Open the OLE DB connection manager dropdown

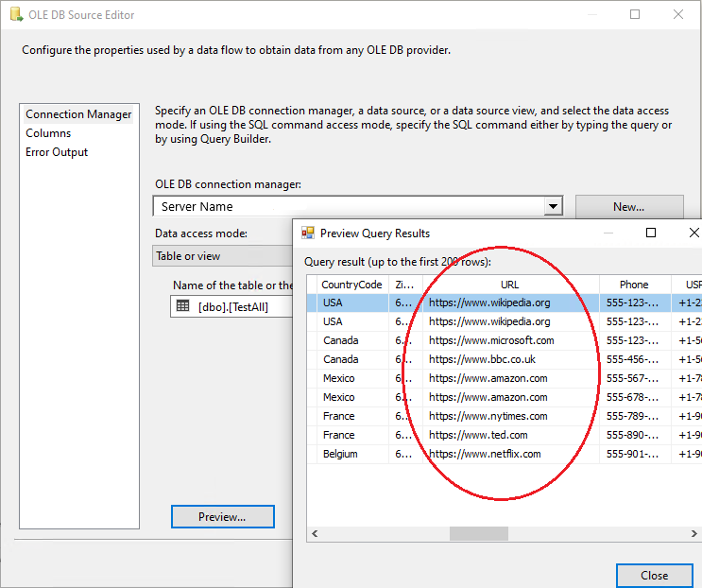(x=553, y=206)
